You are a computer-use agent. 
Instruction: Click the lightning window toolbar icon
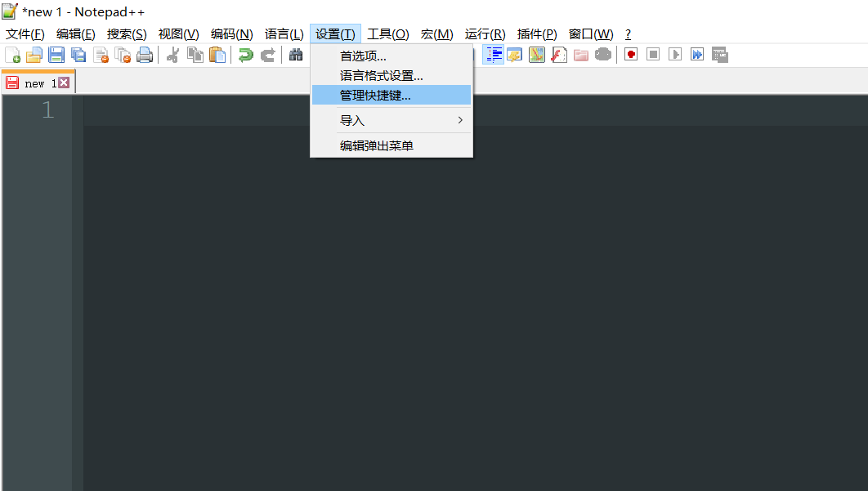pos(515,55)
